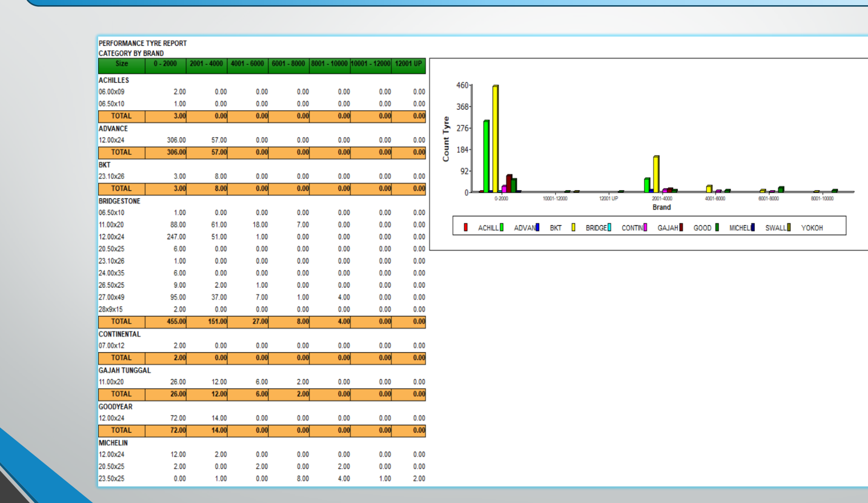Click the MICHEL legend label
Screen dimensions: 868x503
click(x=740, y=228)
